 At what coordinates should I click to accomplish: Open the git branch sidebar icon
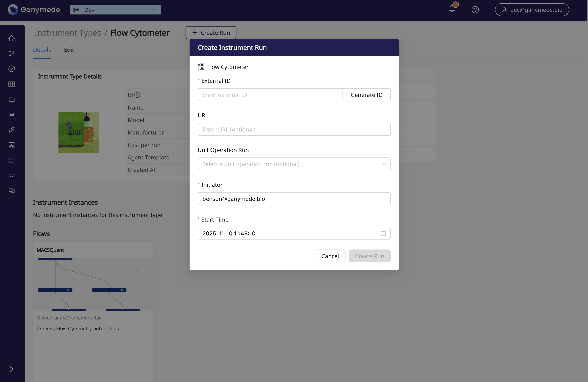coord(12,53)
